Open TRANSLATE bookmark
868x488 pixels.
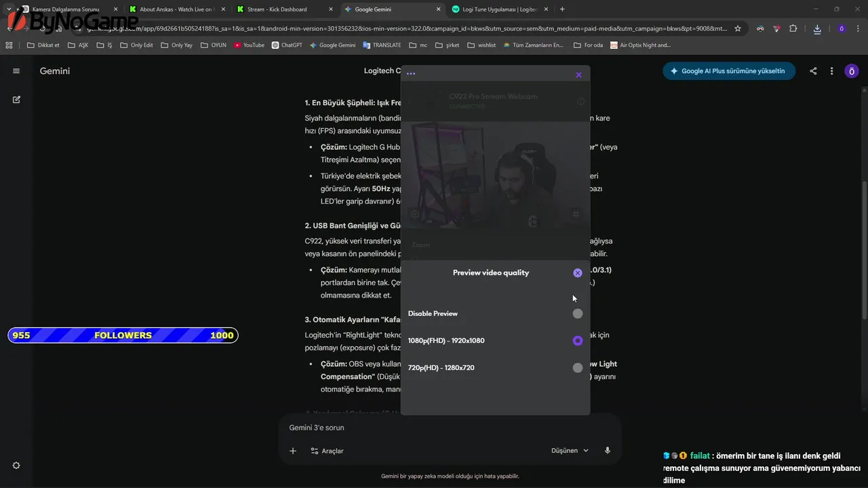click(382, 45)
